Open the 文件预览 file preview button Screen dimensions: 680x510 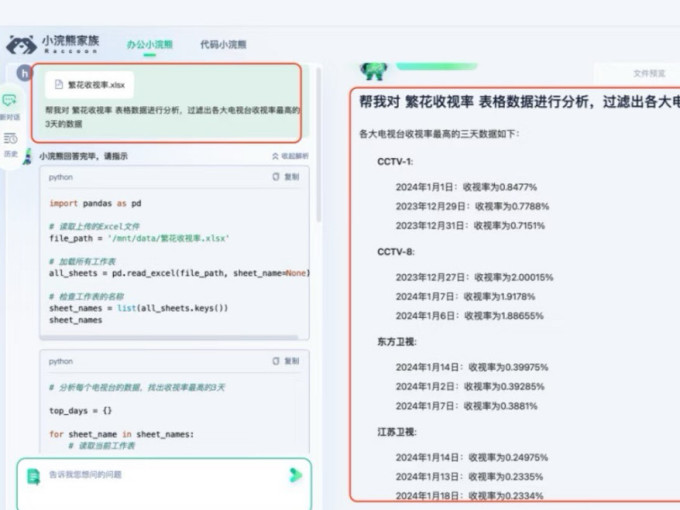click(x=649, y=73)
